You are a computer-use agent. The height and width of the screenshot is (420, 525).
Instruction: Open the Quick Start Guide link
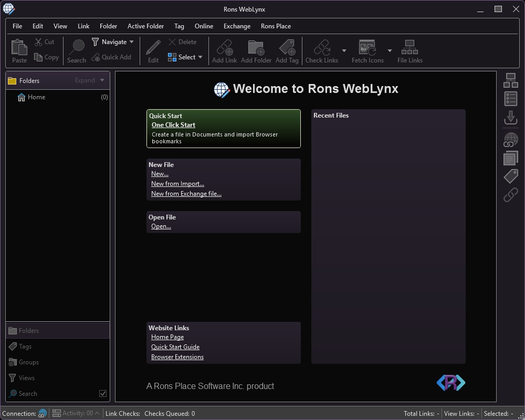[x=175, y=347]
